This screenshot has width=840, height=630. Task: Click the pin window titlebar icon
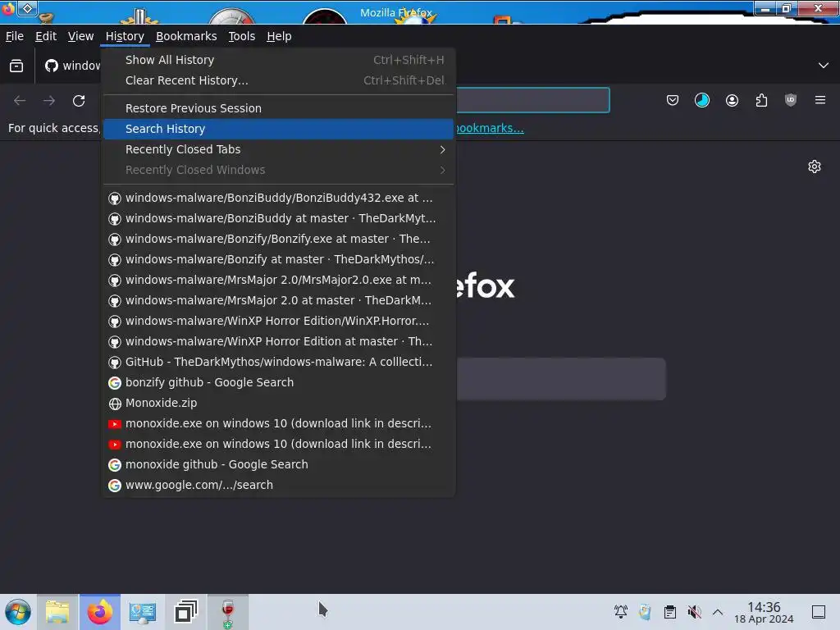[x=28, y=8]
